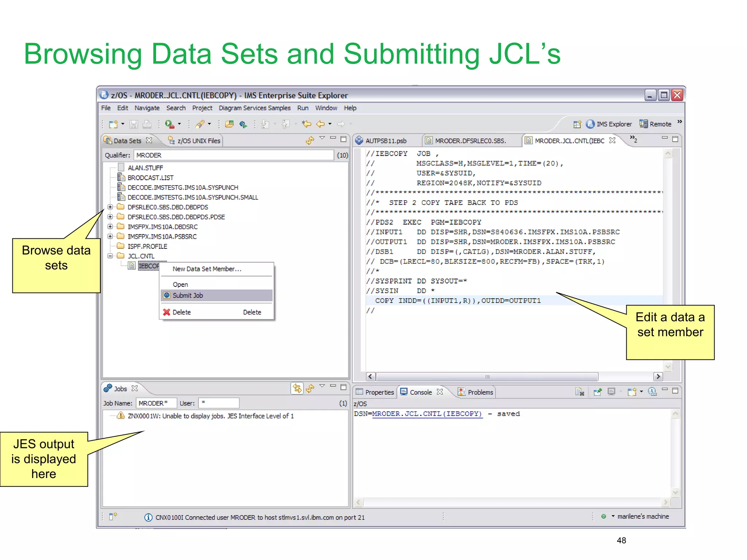Viewport: 747px width, 560px height.
Task: Click the Last Edit Location arrow icon
Action: (x=306, y=124)
